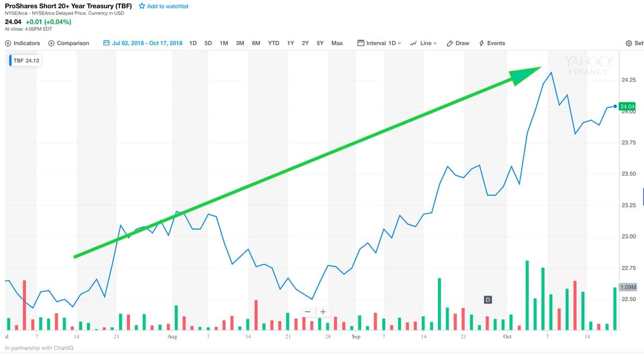
Task: Select the Draw pencil tool
Action: (450, 43)
